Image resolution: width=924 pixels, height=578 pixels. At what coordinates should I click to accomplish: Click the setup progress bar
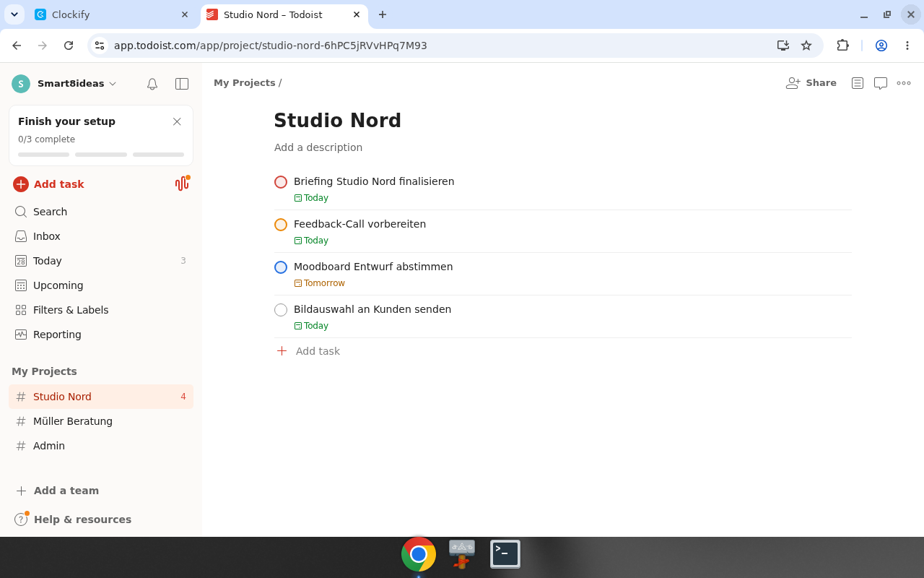click(101, 155)
